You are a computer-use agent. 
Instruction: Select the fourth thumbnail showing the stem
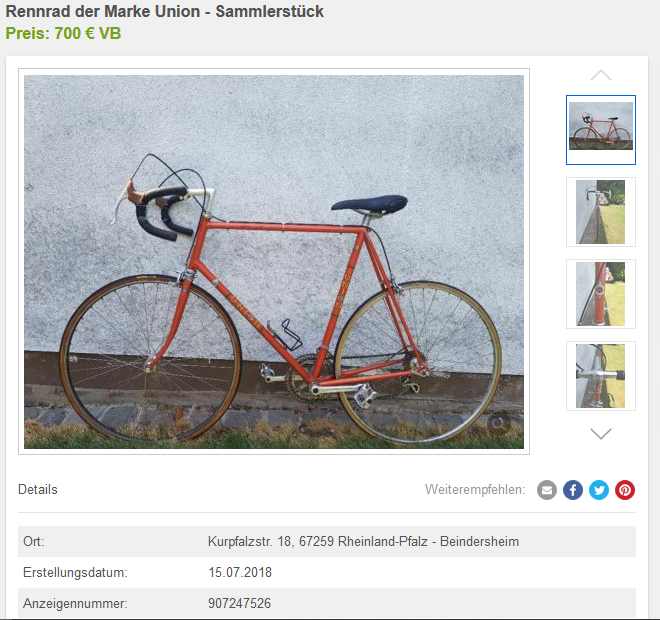click(601, 376)
